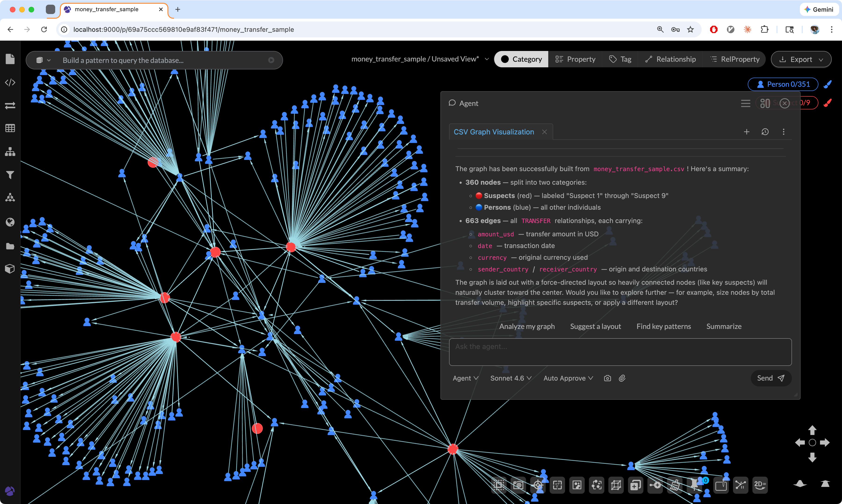
Task: Select the Property styling tab
Action: (x=575, y=59)
